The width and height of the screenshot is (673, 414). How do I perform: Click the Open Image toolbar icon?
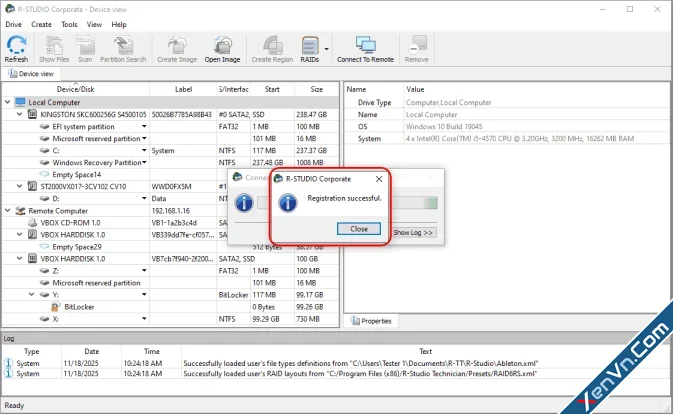[222, 49]
